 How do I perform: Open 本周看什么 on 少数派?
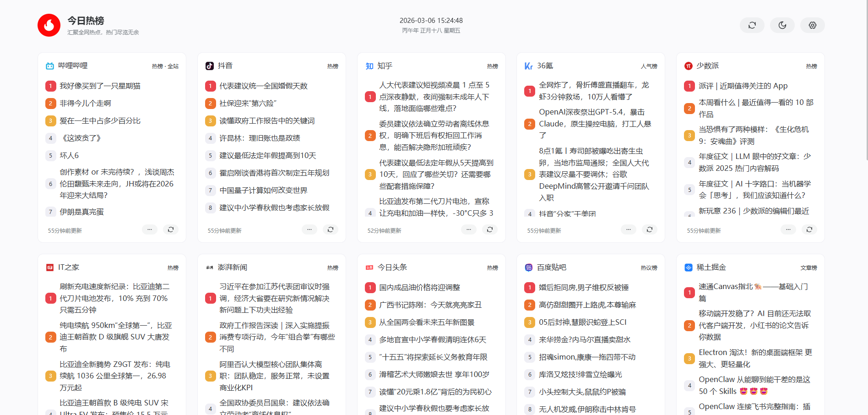(x=756, y=109)
